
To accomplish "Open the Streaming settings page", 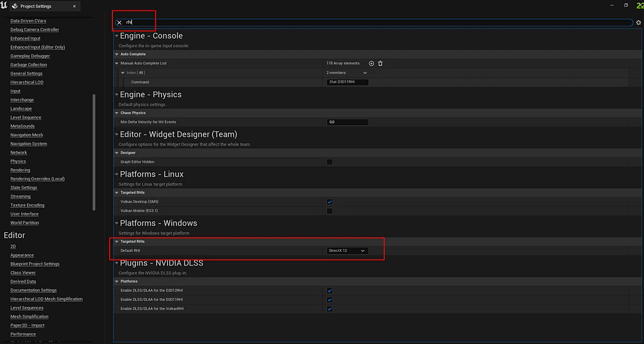I will point(21,196).
